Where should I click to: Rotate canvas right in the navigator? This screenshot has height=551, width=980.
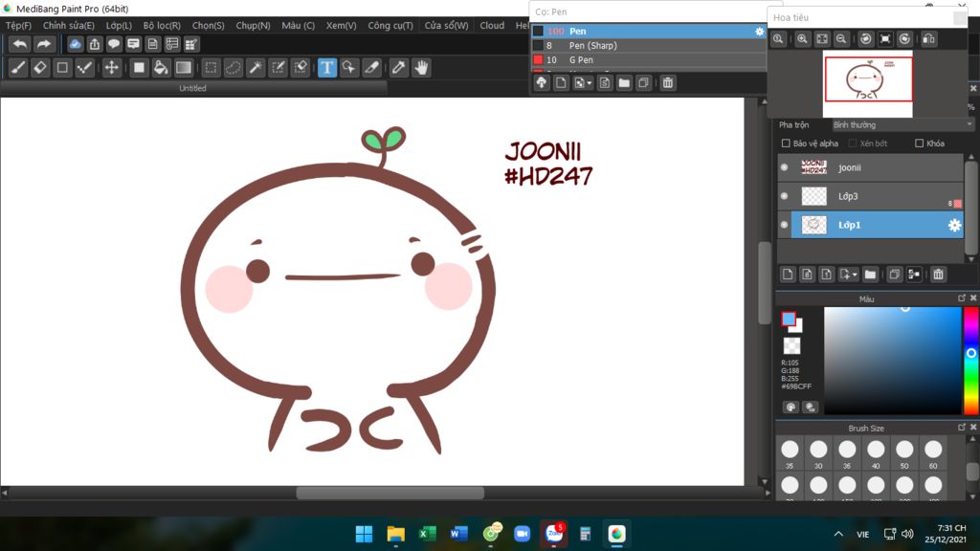(904, 38)
